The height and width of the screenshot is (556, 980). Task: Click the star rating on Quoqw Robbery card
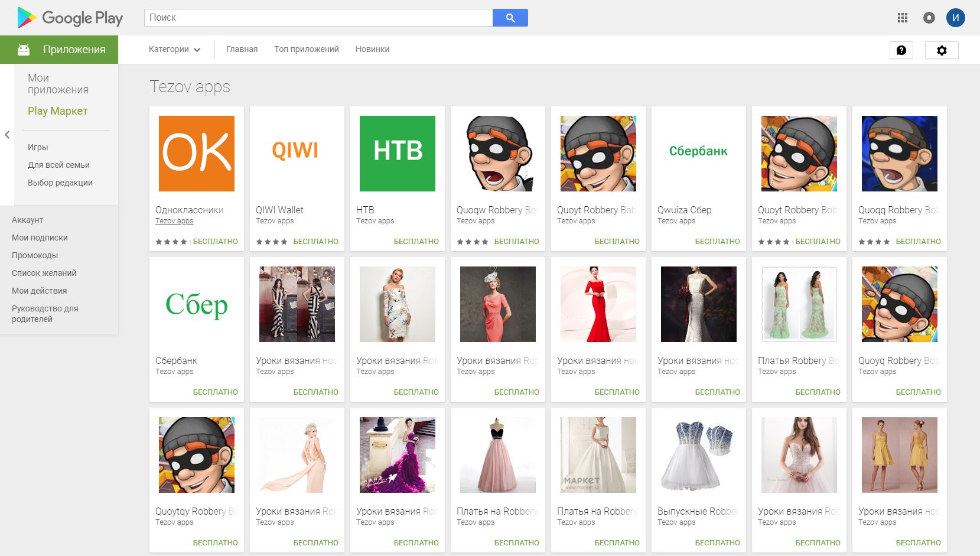(x=473, y=242)
